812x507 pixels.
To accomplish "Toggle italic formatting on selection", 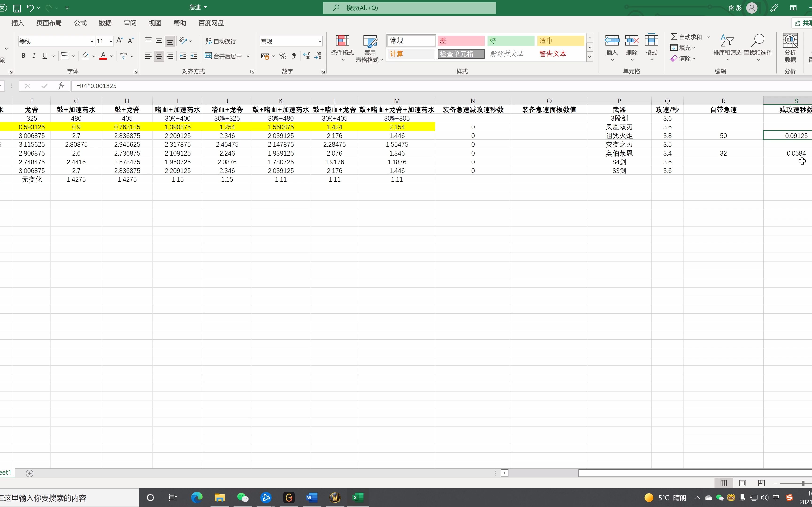I will click(x=34, y=55).
